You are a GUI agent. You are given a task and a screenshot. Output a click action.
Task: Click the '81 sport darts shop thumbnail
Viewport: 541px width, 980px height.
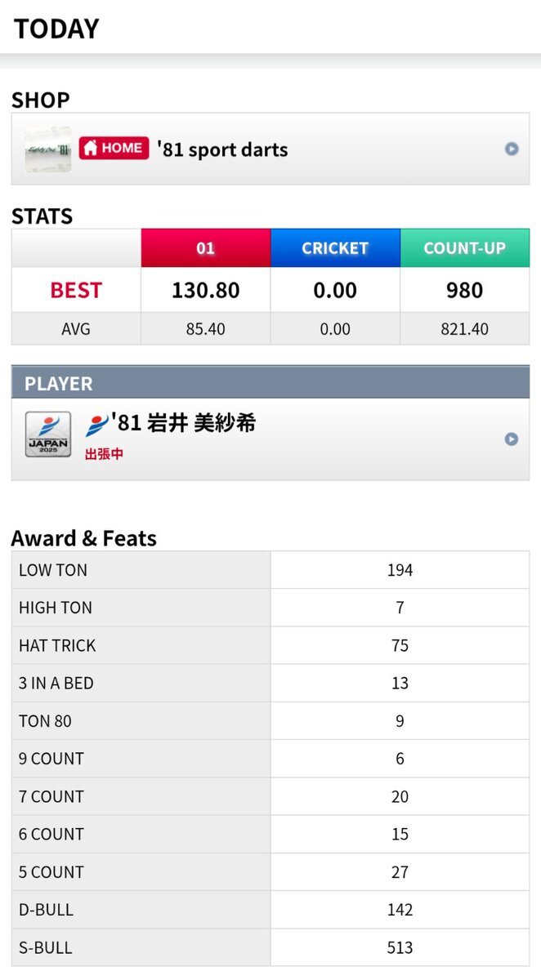click(47, 149)
